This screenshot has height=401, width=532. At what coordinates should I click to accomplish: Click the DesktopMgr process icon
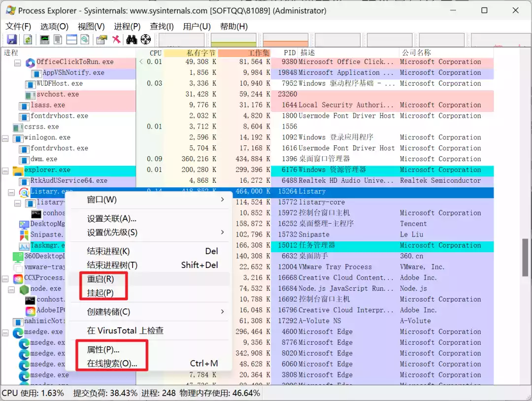(24, 224)
